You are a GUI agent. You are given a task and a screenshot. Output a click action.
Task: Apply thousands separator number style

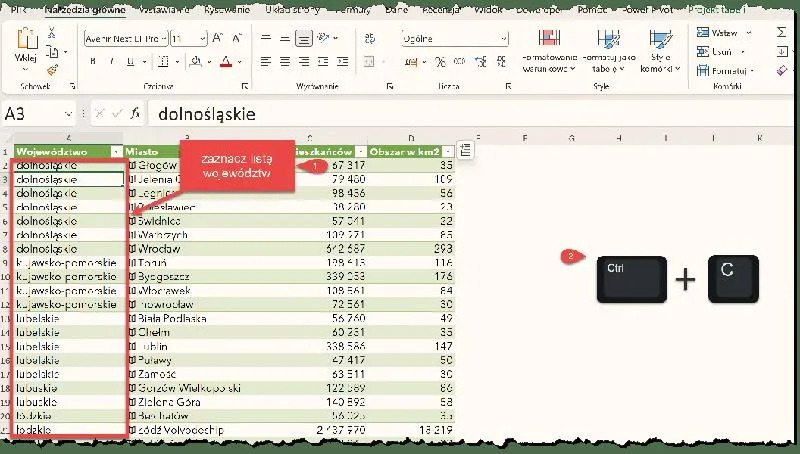coord(459,62)
